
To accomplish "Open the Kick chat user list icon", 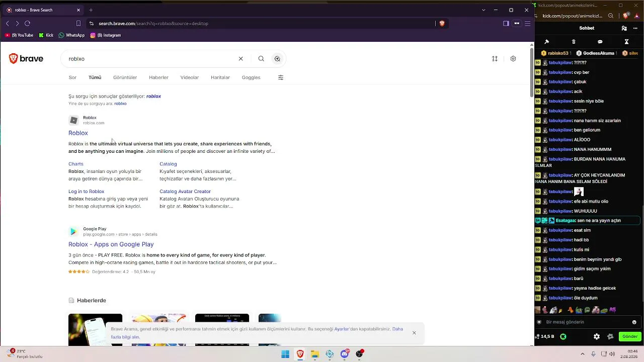I will point(624,29).
